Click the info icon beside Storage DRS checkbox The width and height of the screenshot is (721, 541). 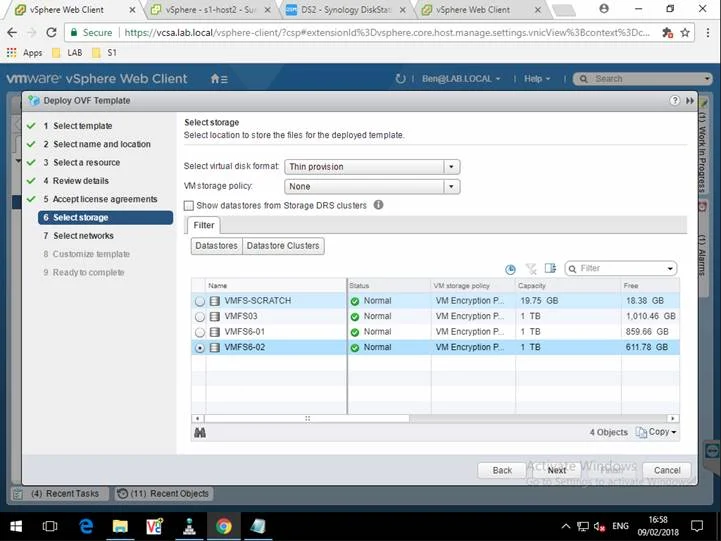(x=378, y=205)
